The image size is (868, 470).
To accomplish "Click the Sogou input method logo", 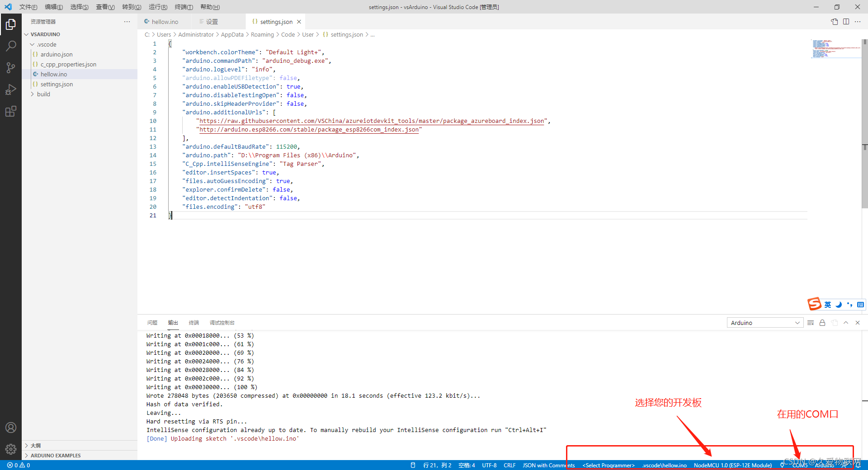I will pyautogui.click(x=814, y=304).
